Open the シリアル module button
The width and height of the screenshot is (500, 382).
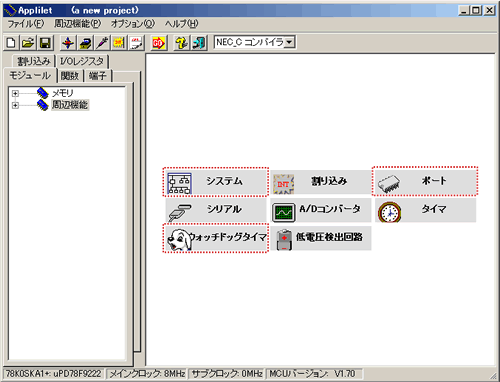tap(216, 210)
